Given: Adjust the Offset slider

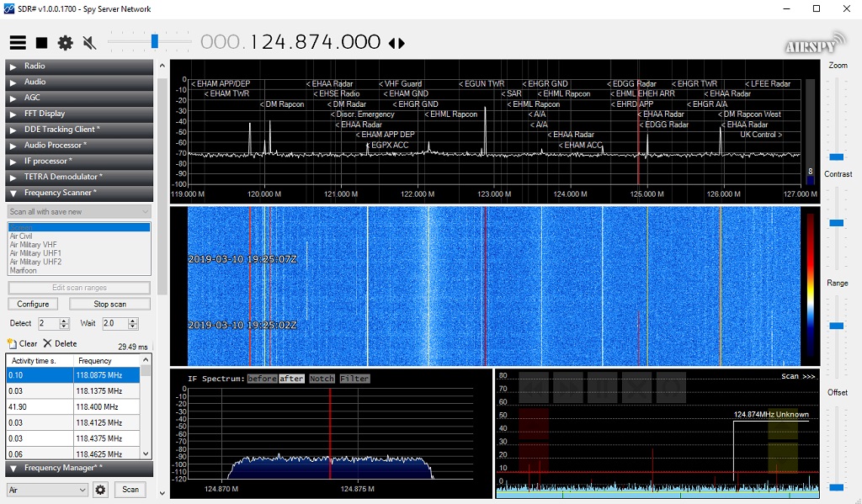Looking at the screenshot, I should click(837, 487).
